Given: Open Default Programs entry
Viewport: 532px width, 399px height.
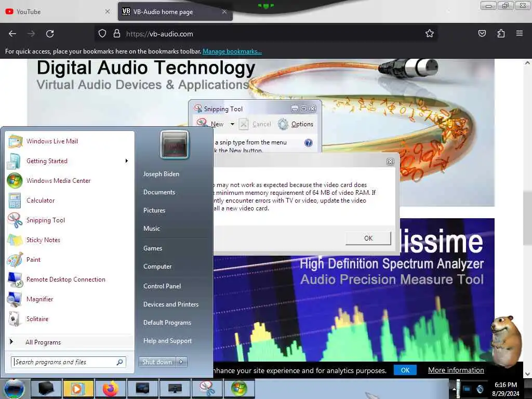Looking at the screenshot, I should pos(167,323).
